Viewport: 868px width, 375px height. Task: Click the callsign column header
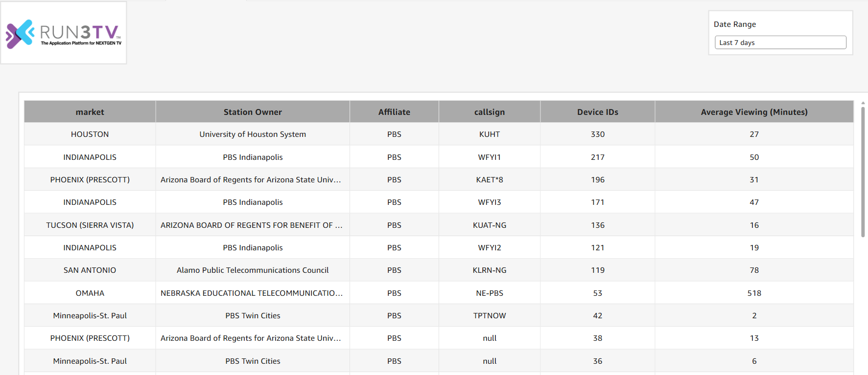coord(489,112)
